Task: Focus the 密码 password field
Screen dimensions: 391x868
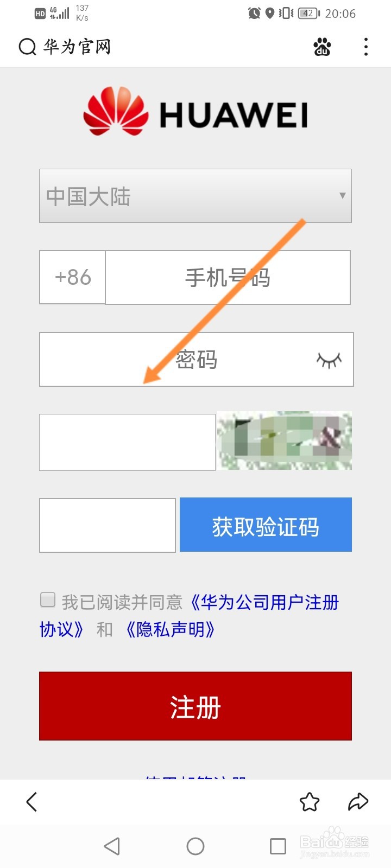Action: click(x=197, y=359)
